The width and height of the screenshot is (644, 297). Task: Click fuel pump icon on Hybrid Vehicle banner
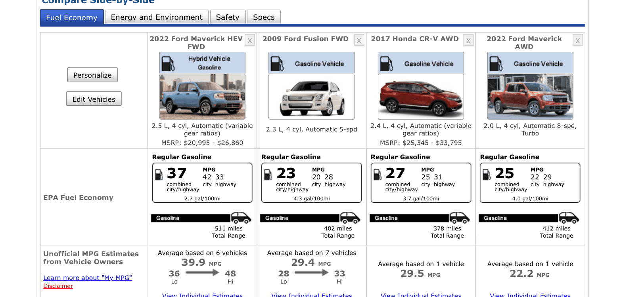(x=168, y=63)
